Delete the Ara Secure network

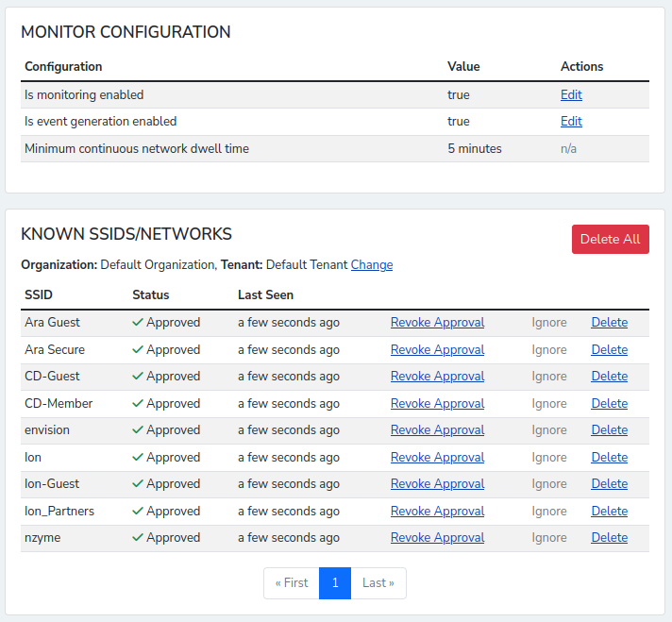610,350
